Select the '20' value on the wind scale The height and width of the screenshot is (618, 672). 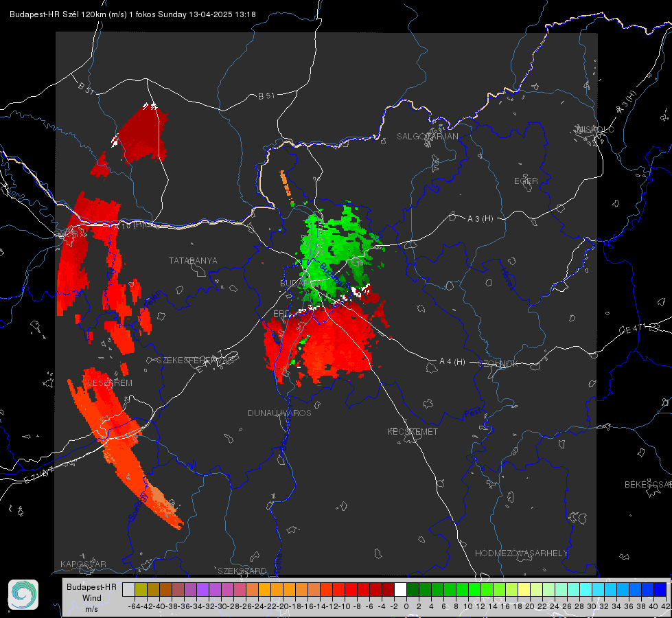coord(530,606)
